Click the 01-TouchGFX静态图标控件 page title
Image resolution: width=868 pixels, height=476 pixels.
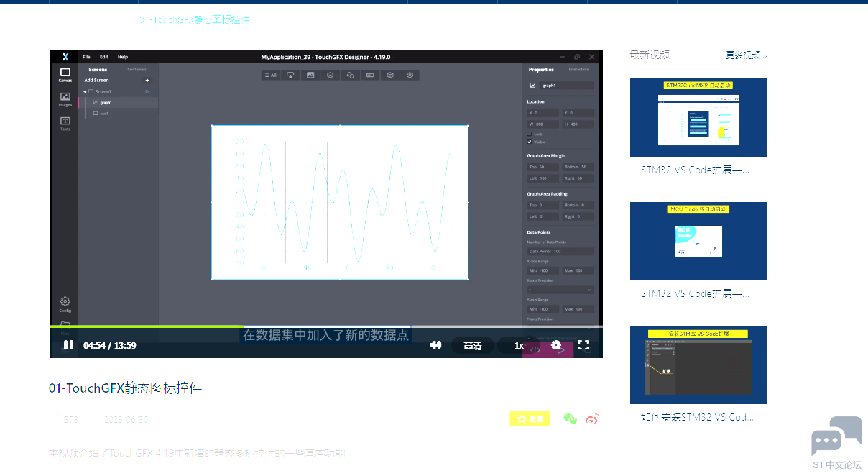(x=126, y=388)
